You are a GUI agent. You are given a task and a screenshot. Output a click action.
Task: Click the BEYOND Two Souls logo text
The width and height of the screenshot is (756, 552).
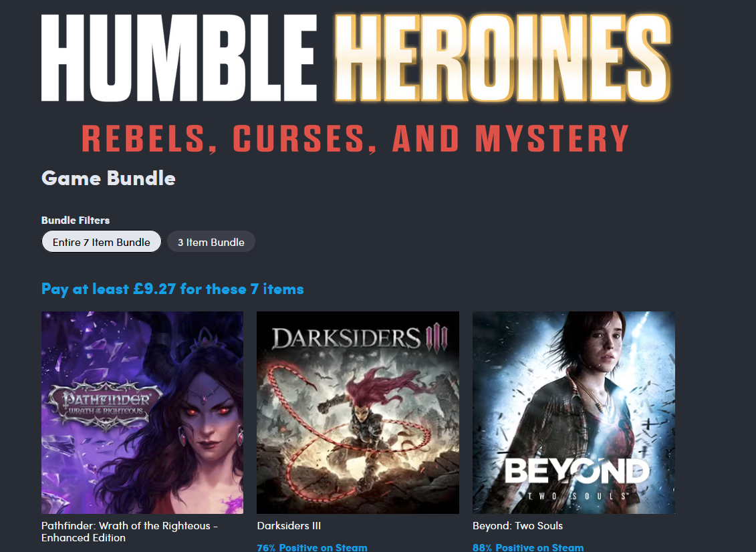(x=577, y=478)
